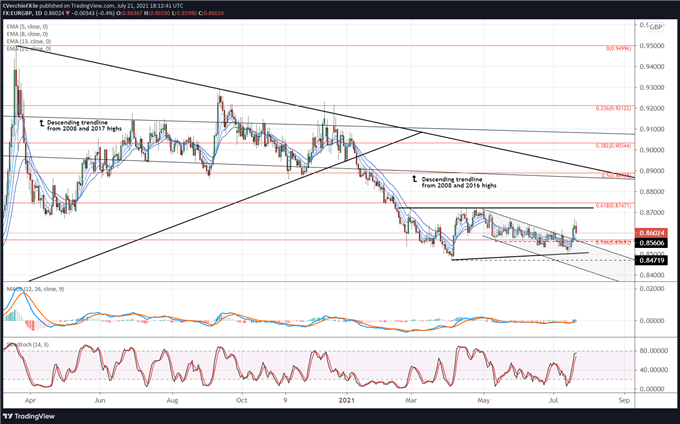Click the Aug label on time axis

[x=173, y=400]
